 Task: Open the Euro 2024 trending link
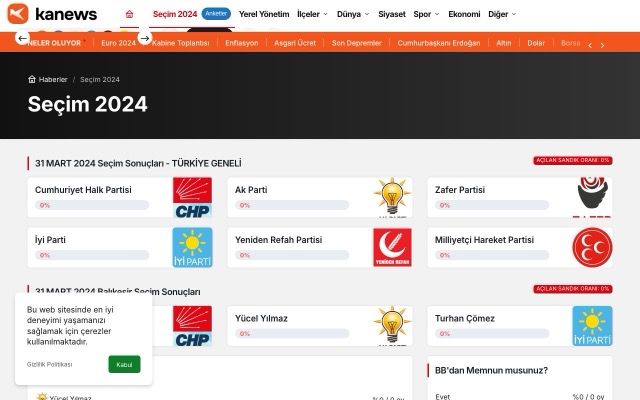[118, 43]
